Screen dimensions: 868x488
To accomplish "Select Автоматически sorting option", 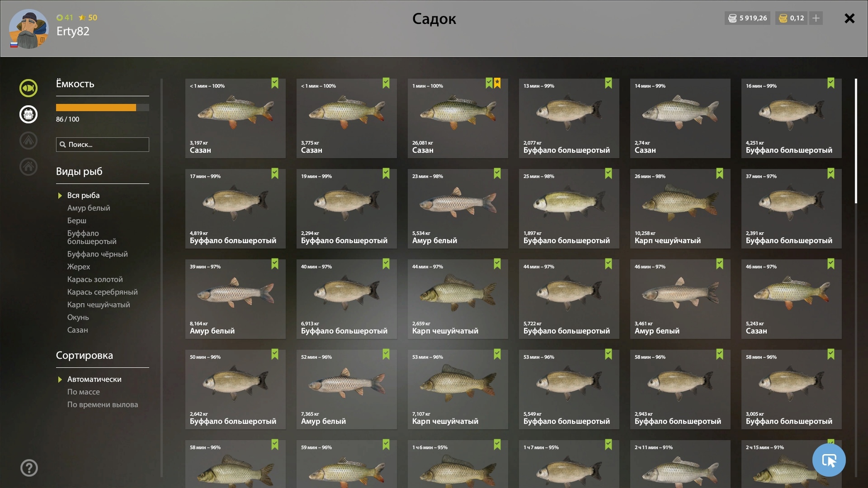I will tap(94, 379).
